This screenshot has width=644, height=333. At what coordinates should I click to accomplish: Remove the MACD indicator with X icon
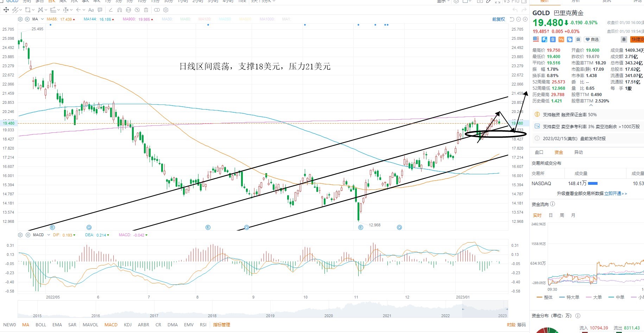[28, 235]
